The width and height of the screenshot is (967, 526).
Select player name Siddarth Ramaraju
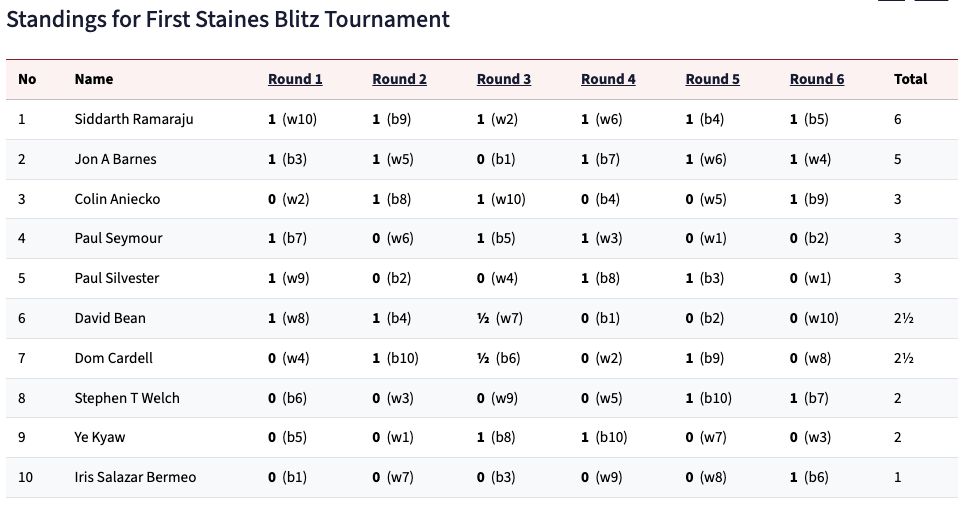[x=134, y=119]
